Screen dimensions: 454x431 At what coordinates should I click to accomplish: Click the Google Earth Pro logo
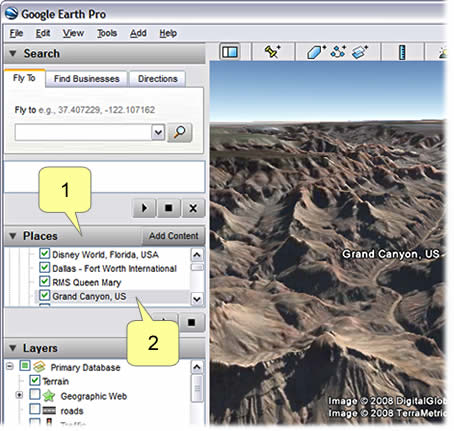pos(11,14)
